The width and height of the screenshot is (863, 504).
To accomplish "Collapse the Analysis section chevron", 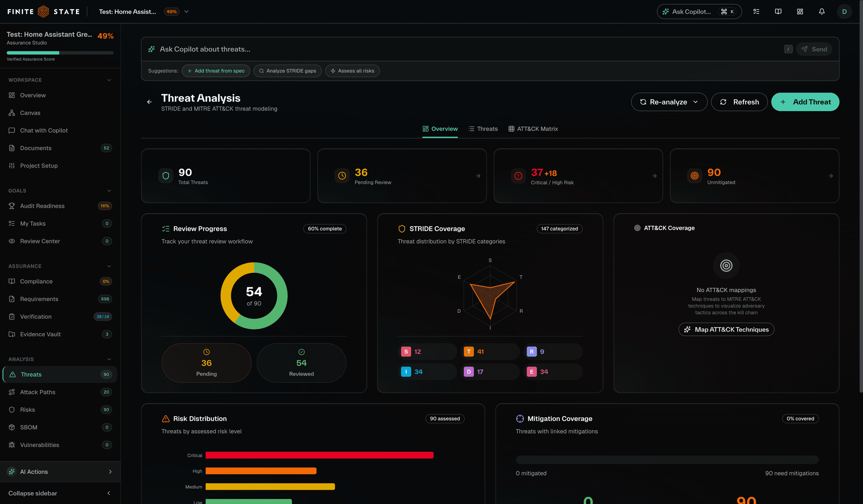I will pyautogui.click(x=109, y=359).
